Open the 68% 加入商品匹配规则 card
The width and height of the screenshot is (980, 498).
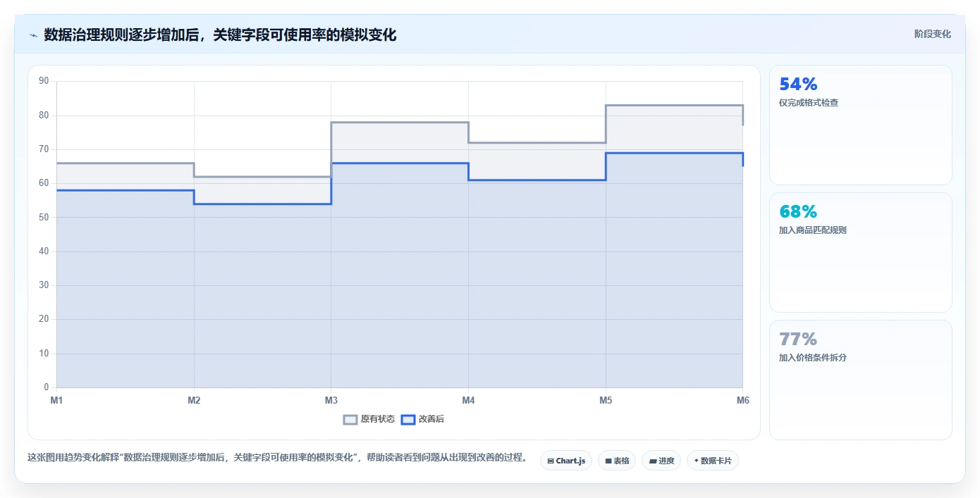pyautogui.click(x=861, y=253)
